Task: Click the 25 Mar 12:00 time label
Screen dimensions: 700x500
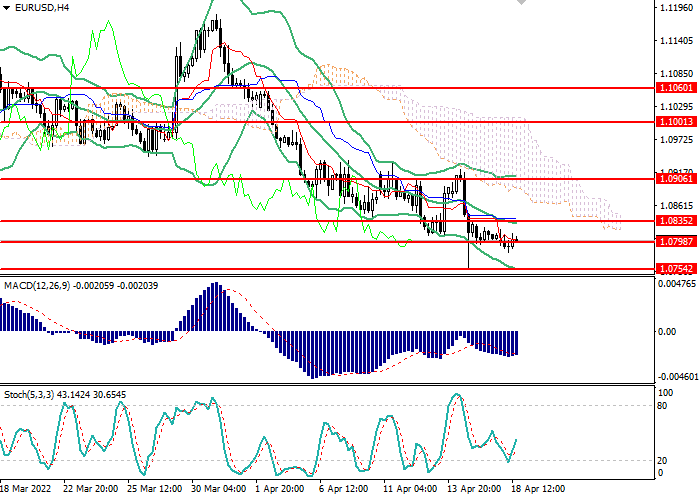Action: (154, 489)
